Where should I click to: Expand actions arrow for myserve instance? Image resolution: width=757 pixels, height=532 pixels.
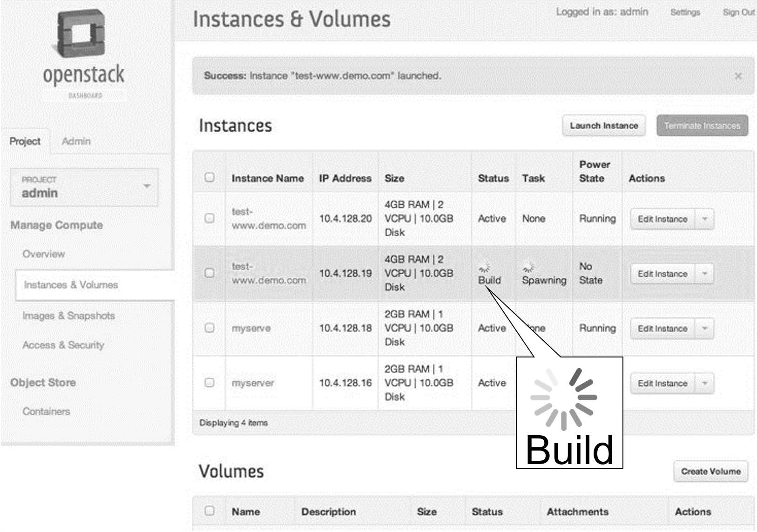pyautogui.click(x=704, y=329)
